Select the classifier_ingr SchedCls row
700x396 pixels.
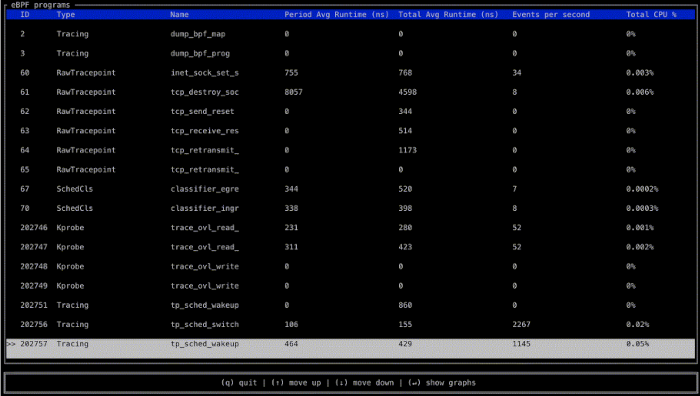[350, 208]
